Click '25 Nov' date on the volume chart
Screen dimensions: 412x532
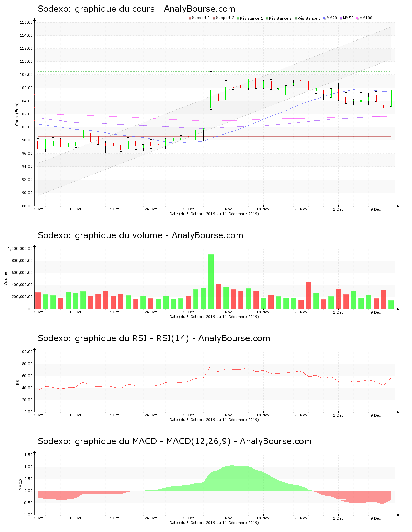[301, 312]
